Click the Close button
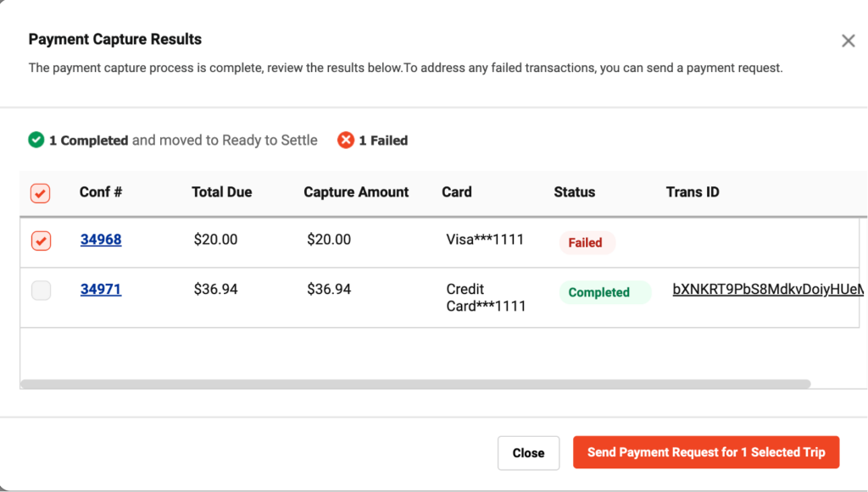The height and width of the screenshot is (492, 868). click(x=528, y=453)
